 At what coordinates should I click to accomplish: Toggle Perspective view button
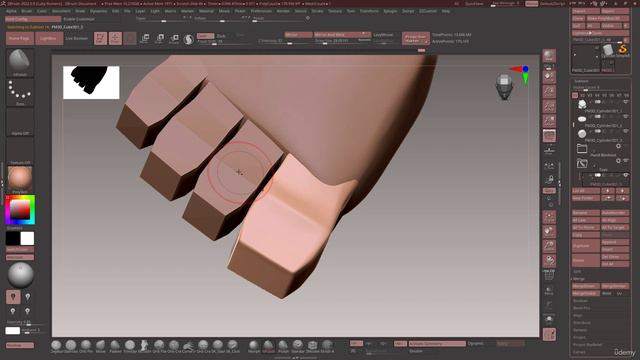pos(549,136)
